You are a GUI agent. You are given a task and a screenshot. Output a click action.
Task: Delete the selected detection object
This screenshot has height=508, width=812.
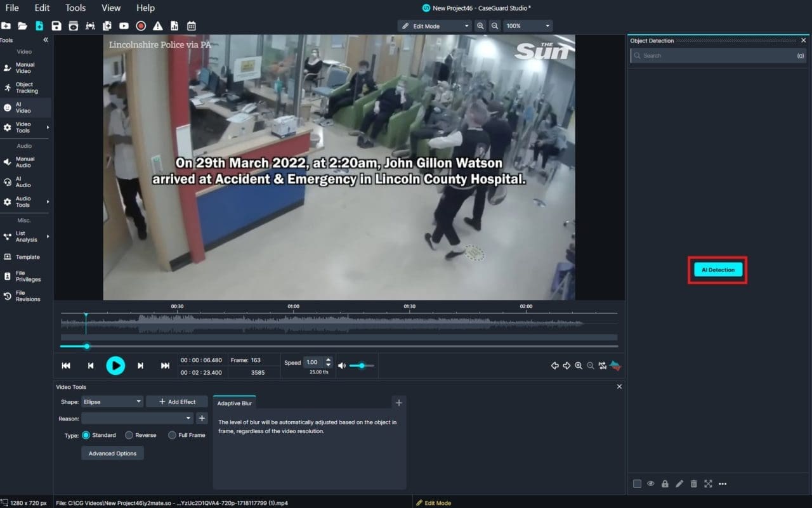(x=693, y=483)
